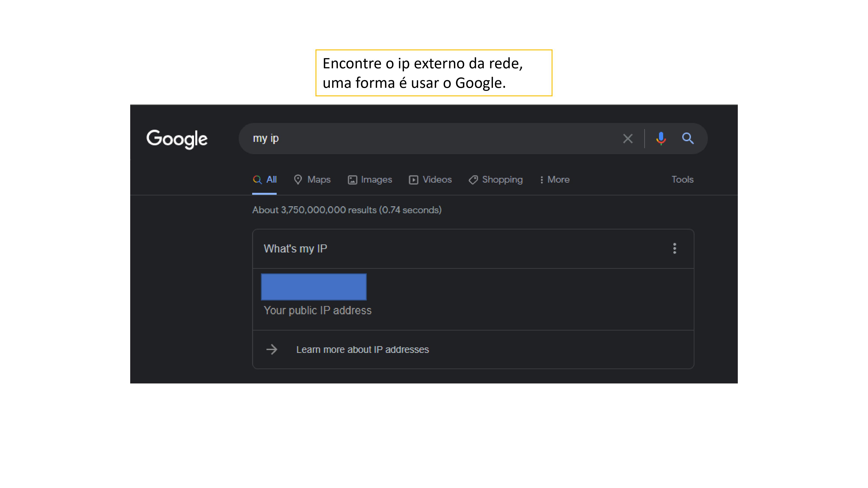Click the blue box covering the IP

[314, 287]
